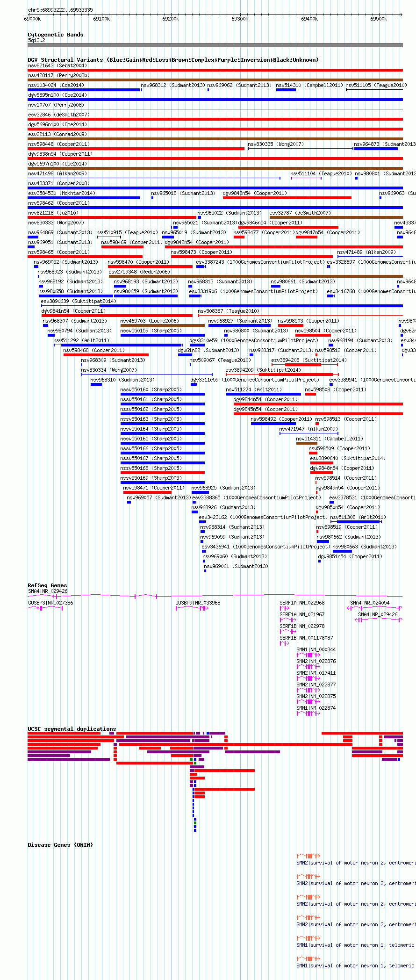This screenshot has width=416, height=980.
Task: Click variant nsv830335 (Wong2007)
Action: coord(276,144)
